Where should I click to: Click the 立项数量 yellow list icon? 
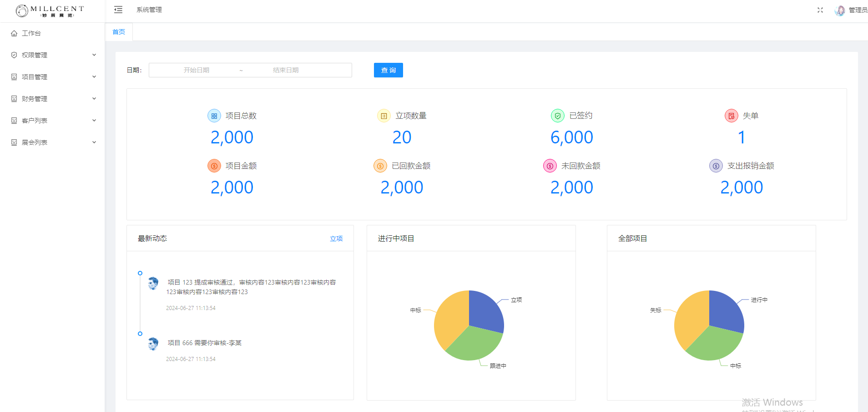pos(384,116)
